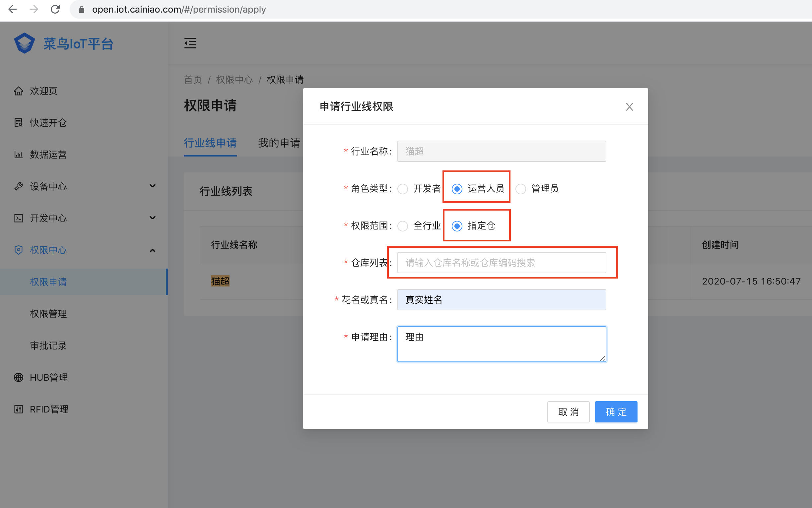Click the 仓库列表 warehouse search field
The height and width of the screenshot is (508, 812).
[x=501, y=263]
